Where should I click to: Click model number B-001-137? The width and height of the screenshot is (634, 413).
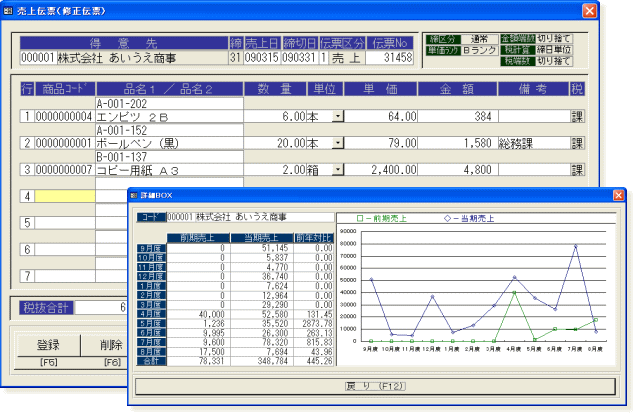tap(169, 157)
